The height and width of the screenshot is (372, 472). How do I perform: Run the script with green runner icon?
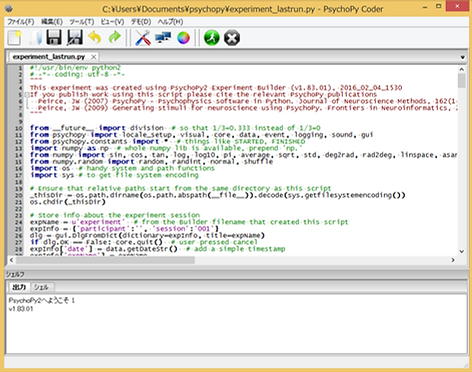tap(212, 38)
